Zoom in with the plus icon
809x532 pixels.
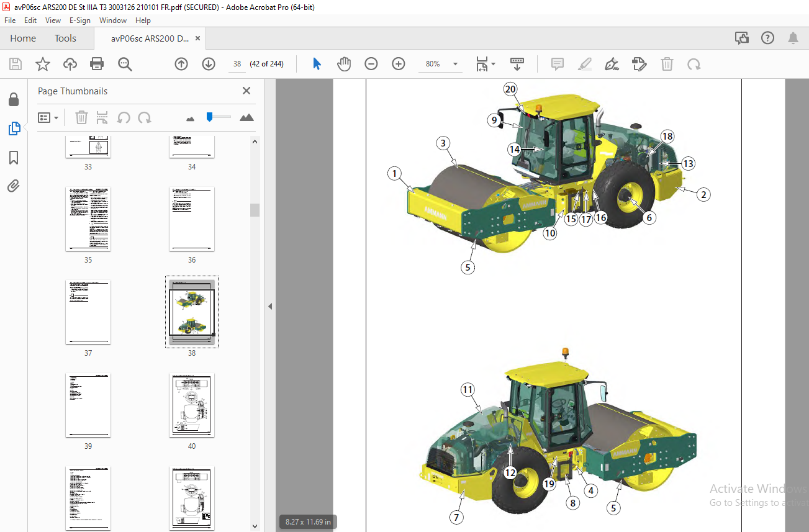398,64
